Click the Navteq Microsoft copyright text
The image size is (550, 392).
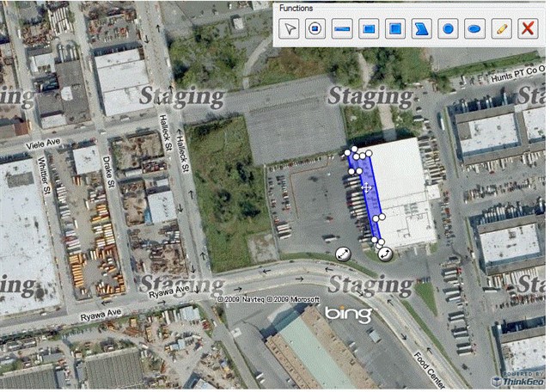268,299
